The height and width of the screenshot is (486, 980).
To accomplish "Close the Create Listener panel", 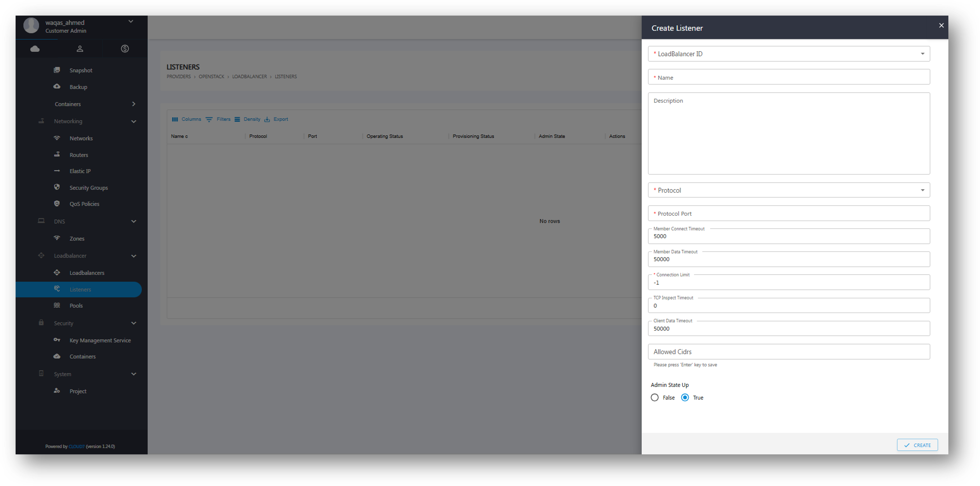I will (x=941, y=25).
